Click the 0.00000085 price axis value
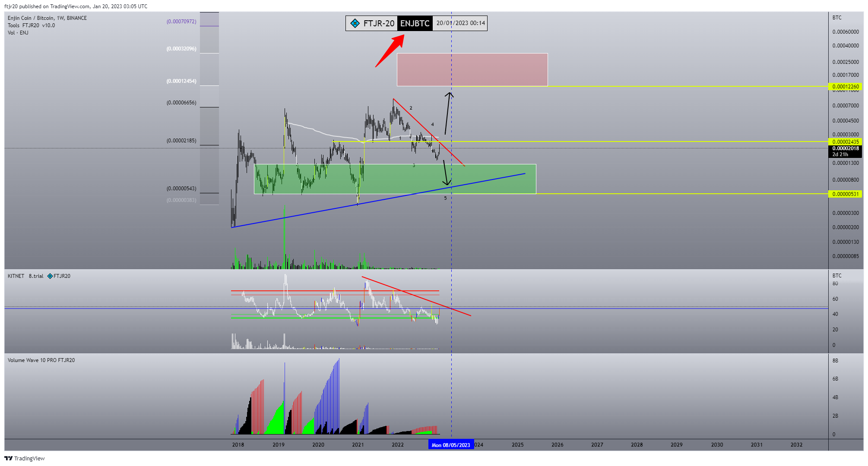The width and height of the screenshot is (868, 466). point(846,256)
